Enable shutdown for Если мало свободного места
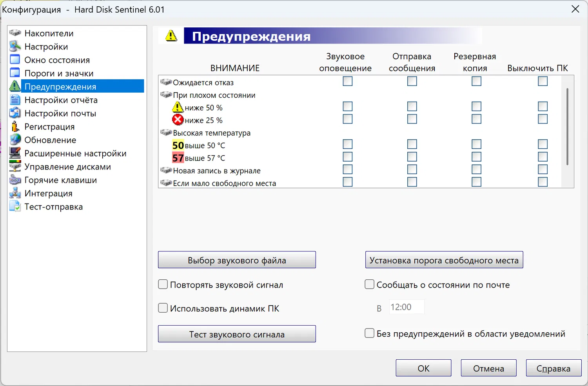 543,182
